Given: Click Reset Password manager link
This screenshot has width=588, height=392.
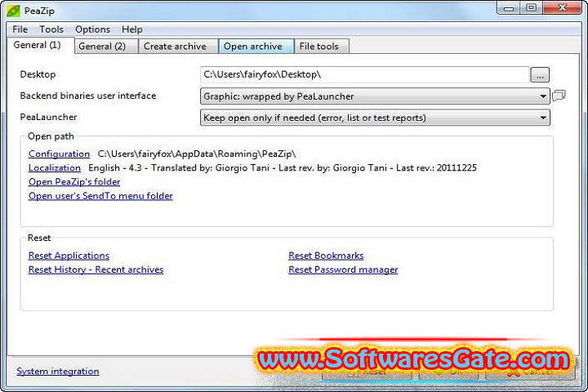Looking at the screenshot, I should 343,269.
